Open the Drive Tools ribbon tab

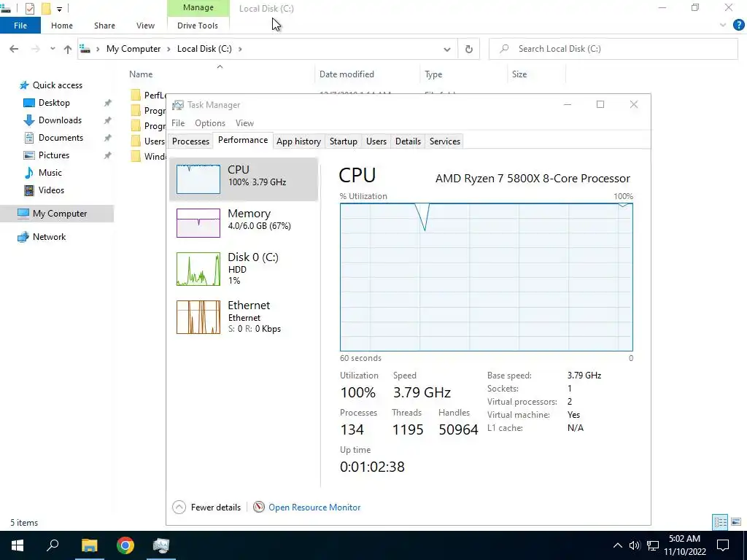pos(198,26)
